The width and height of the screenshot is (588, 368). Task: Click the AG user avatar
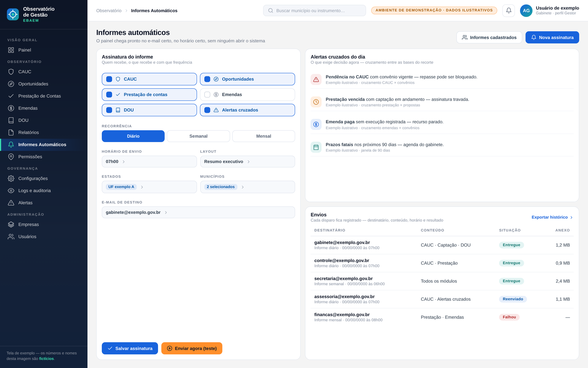point(526,11)
